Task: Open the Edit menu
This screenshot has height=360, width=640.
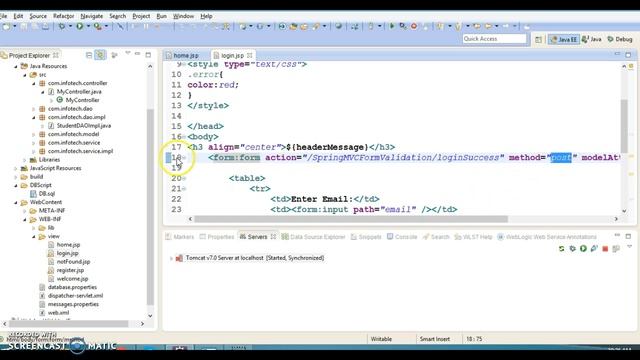Action: click(18, 16)
